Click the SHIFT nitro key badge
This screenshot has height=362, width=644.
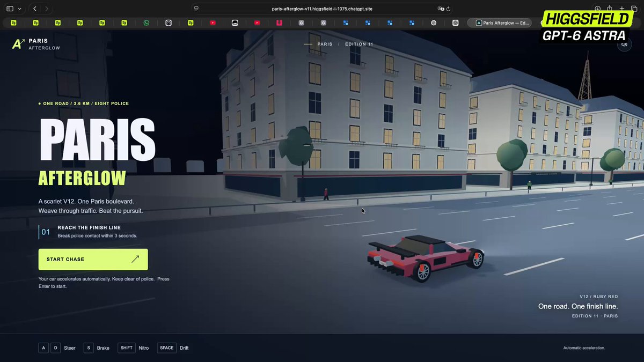point(127,348)
